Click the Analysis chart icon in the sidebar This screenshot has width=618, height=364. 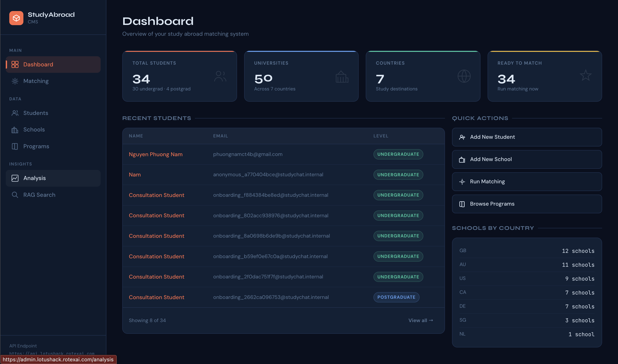(15, 178)
